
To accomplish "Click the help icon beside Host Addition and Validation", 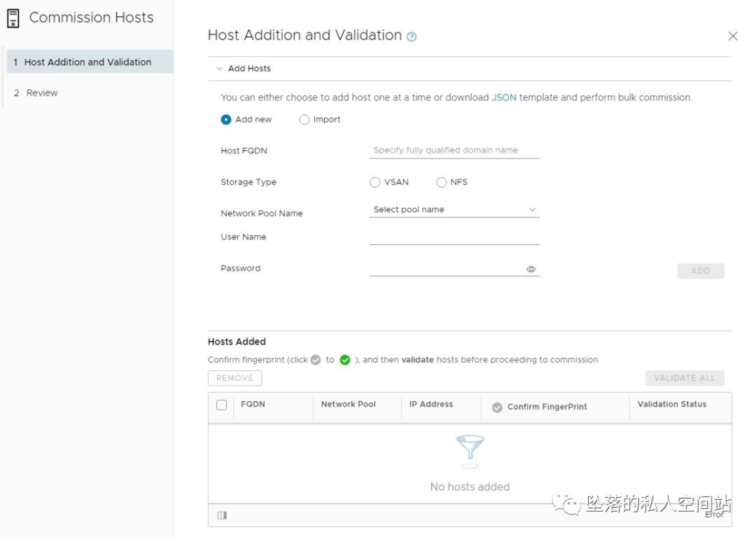I will point(412,37).
